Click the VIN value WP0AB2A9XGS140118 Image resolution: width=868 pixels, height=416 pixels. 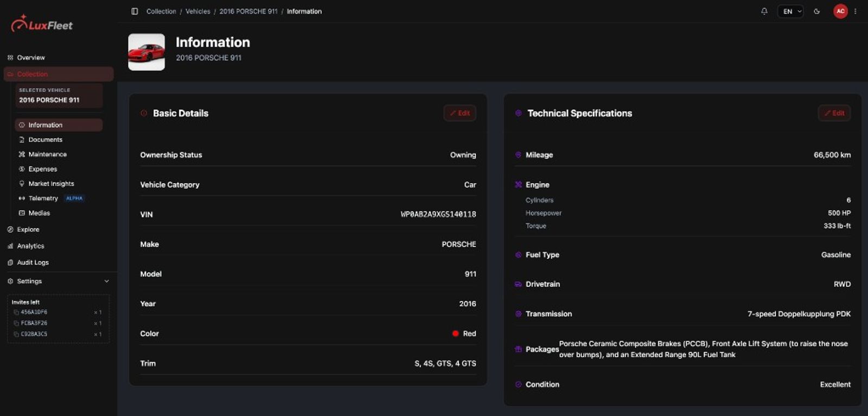click(438, 214)
